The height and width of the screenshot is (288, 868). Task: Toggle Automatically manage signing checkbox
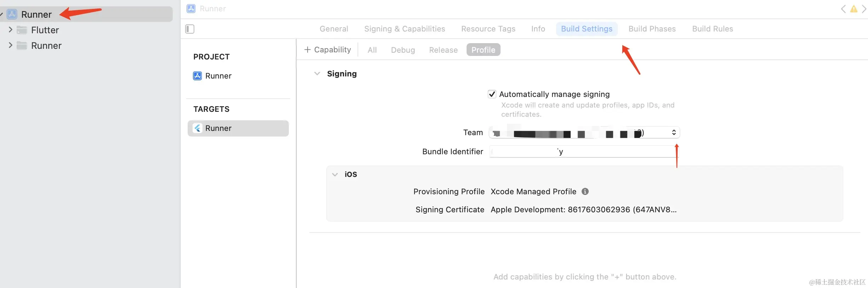coord(492,94)
